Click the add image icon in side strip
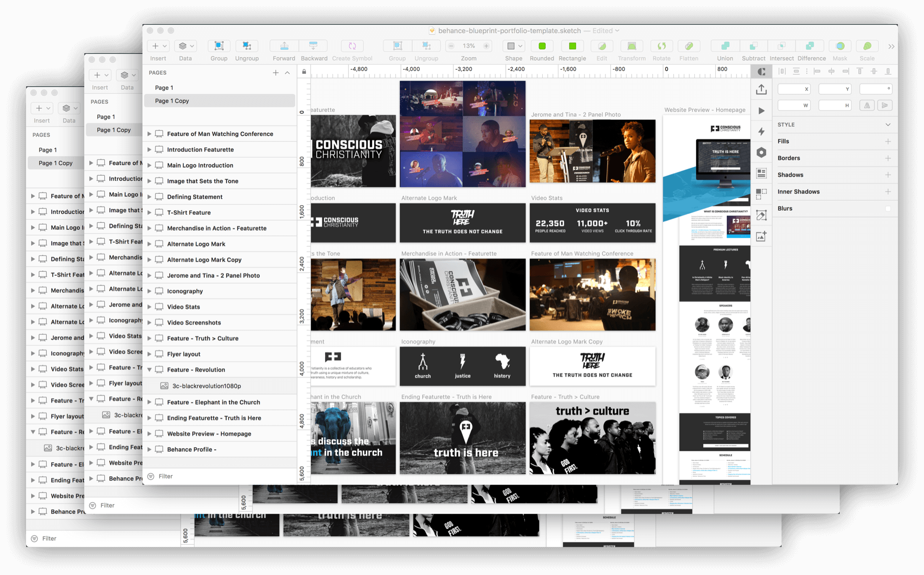 pyautogui.click(x=761, y=236)
